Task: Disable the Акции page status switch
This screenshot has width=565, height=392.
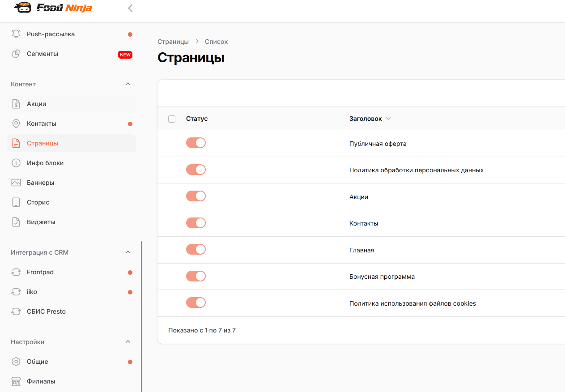Action: click(196, 196)
